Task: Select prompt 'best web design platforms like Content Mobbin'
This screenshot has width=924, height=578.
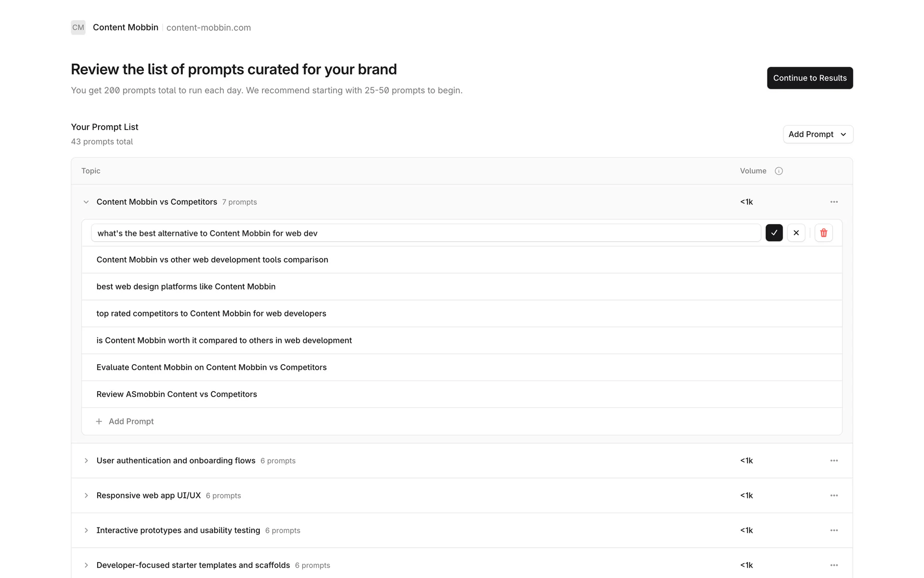Action: pos(186,287)
